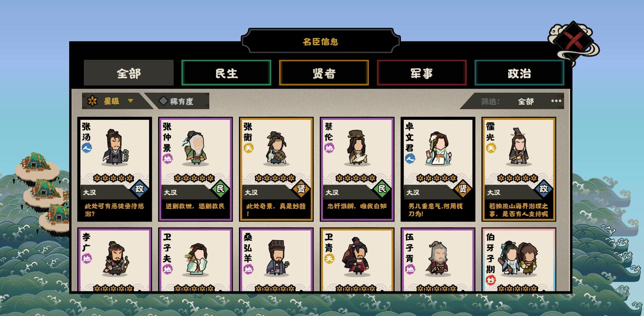Click the blue 人 rank icon under 卓文君
The height and width of the screenshot is (316, 644).
click(x=410, y=158)
